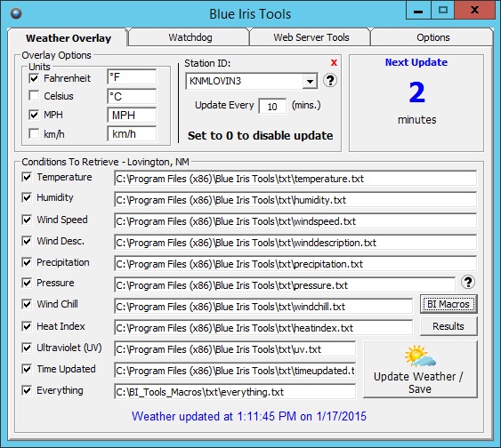The image size is (501, 448).
Task: Toggle the Wind Speed checkbox
Action: pyautogui.click(x=27, y=220)
